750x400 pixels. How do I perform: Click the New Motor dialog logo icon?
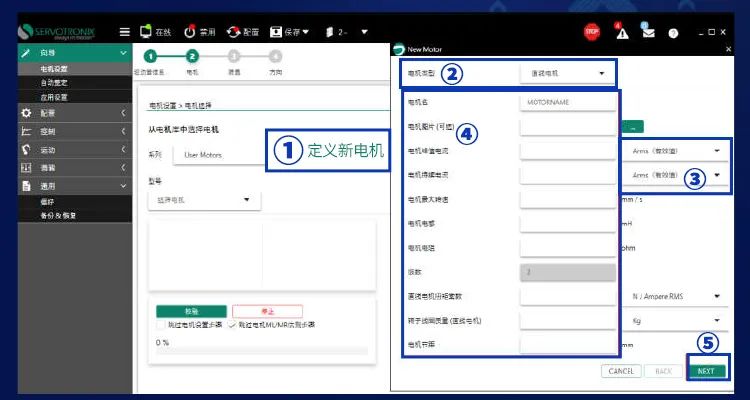400,49
